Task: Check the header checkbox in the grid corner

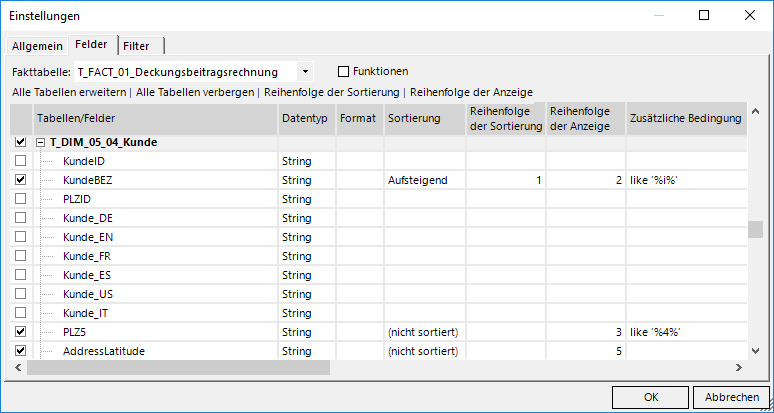Action: [21, 119]
